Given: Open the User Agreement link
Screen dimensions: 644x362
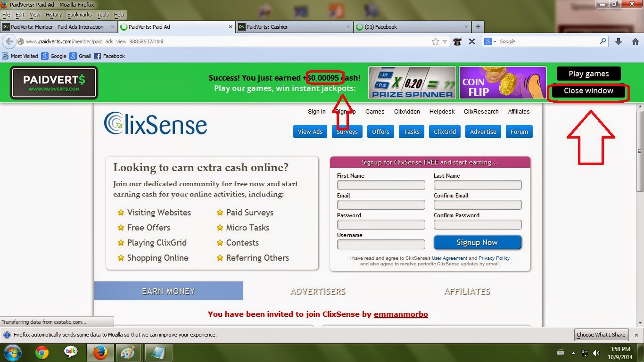Looking at the screenshot, I should [x=449, y=258].
